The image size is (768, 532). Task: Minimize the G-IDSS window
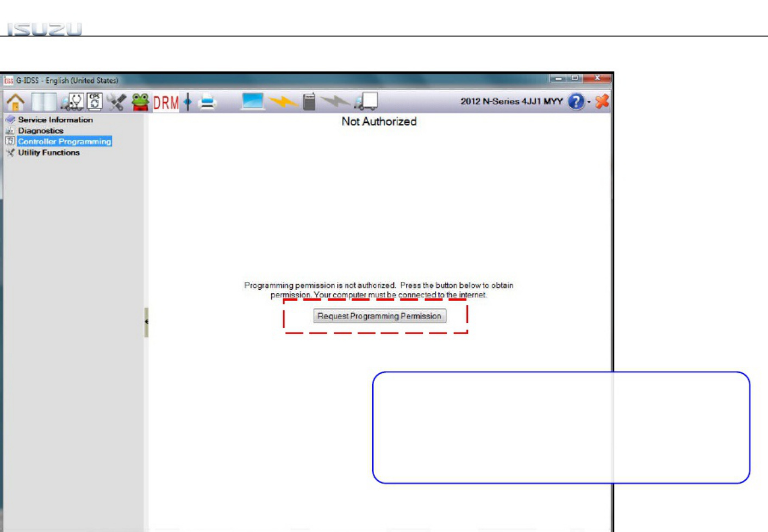558,79
